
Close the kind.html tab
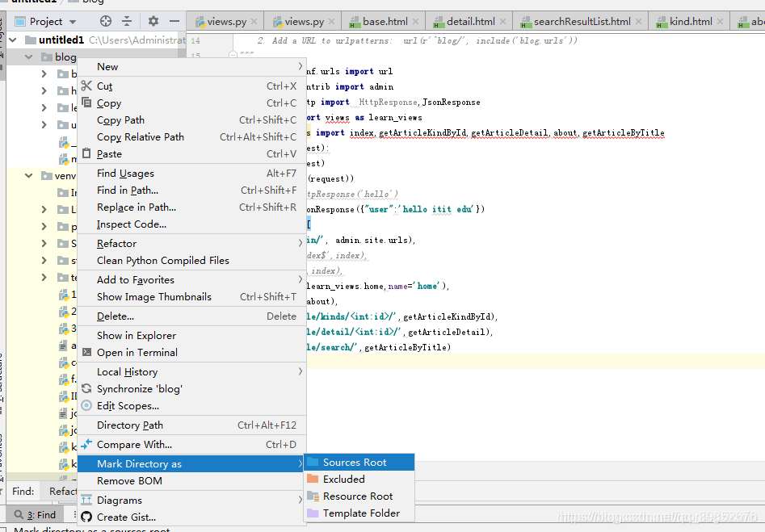(720, 22)
